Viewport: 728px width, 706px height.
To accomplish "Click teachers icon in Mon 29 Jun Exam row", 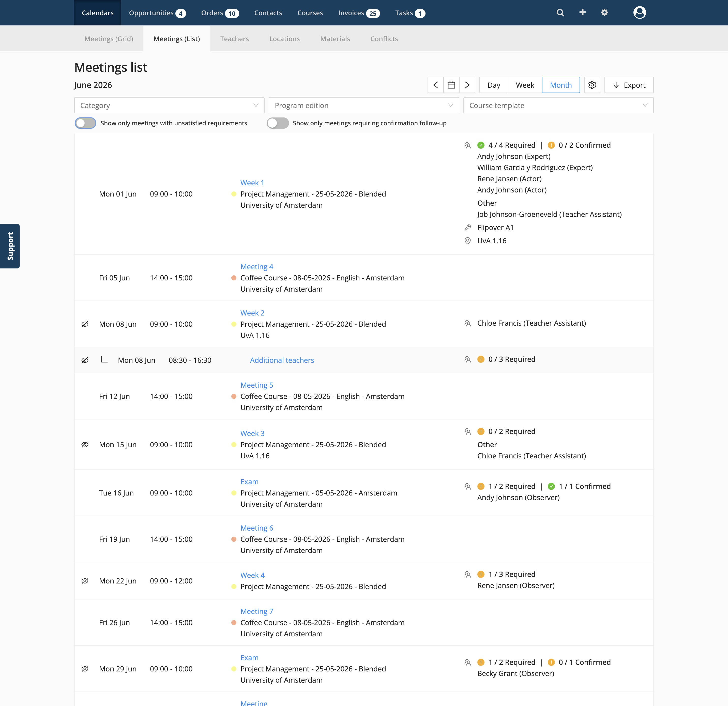I will pos(468,663).
